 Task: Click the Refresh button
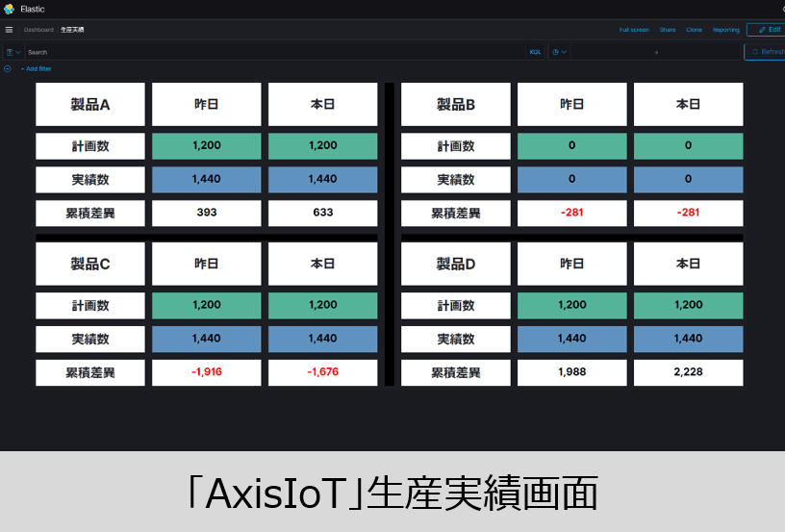[x=766, y=52]
